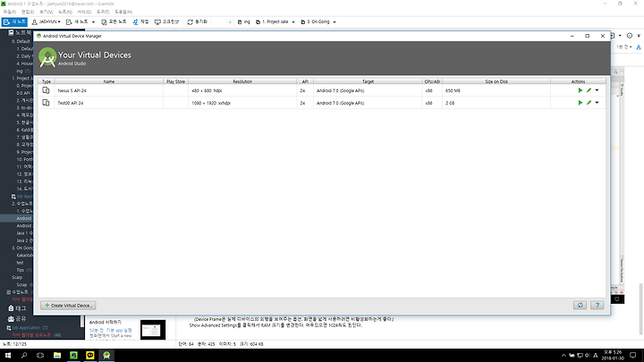
Task: Click the Play Store column header
Action: [x=176, y=81]
